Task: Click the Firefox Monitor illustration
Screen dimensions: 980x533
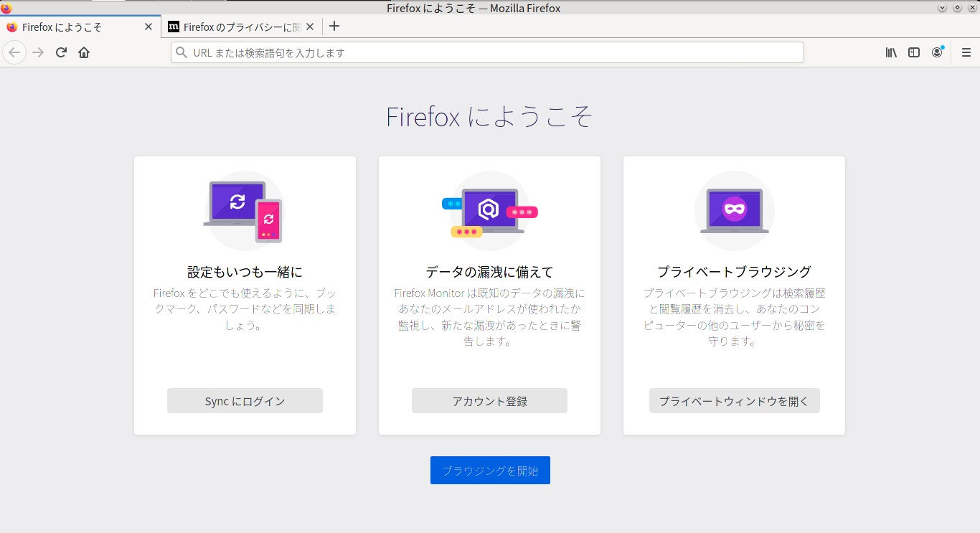Action: [x=489, y=210]
